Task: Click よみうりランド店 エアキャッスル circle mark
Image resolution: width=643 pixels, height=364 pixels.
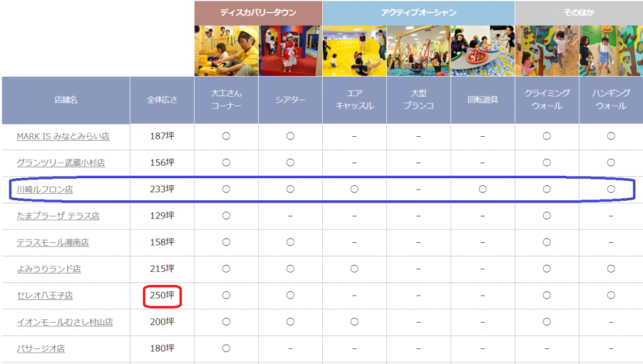Action: (354, 269)
